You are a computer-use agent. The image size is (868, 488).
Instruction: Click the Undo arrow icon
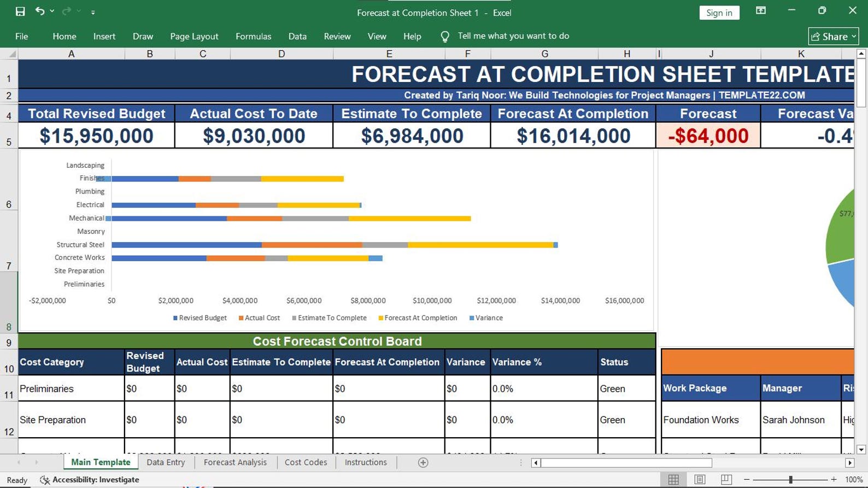pyautogui.click(x=39, y=11)
